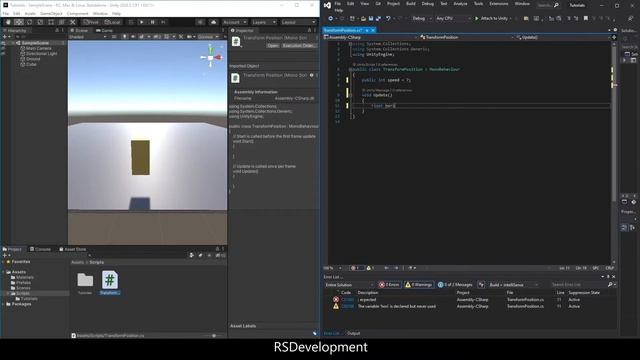Switch to the Asset Store tab
The height and width of the screenshot is (360, 640).
tap(72, 249)
